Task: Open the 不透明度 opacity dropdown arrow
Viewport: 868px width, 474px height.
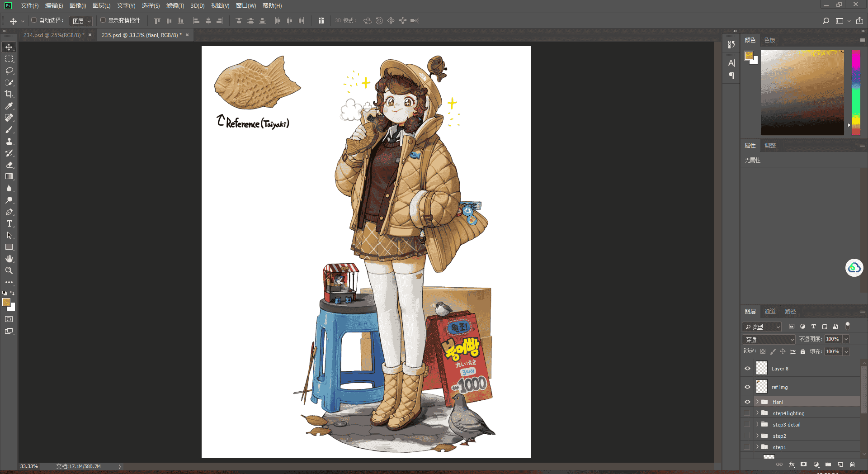Action: pyautogui.click(x=846, y=339)
